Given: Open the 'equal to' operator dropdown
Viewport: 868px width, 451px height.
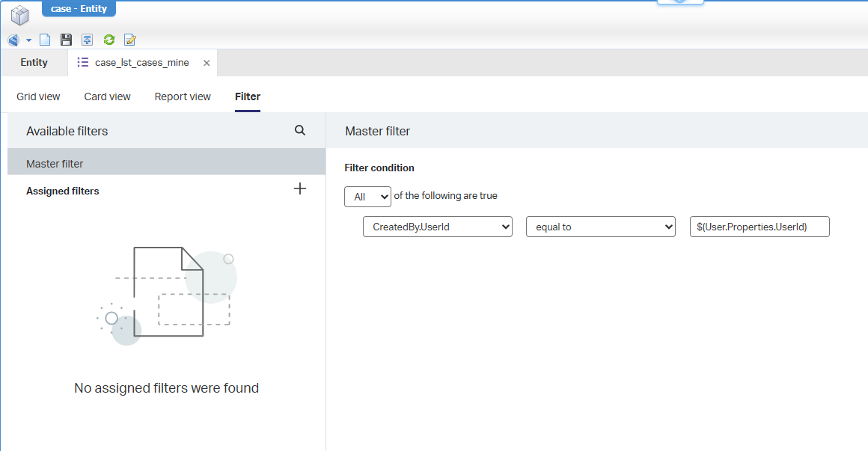Looking at the screenshot, I should [601, 227].
